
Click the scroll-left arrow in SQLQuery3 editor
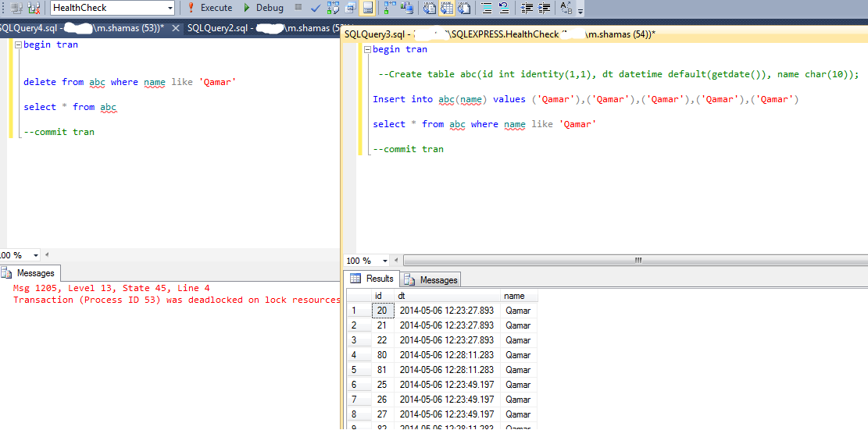tap(396, 261)
